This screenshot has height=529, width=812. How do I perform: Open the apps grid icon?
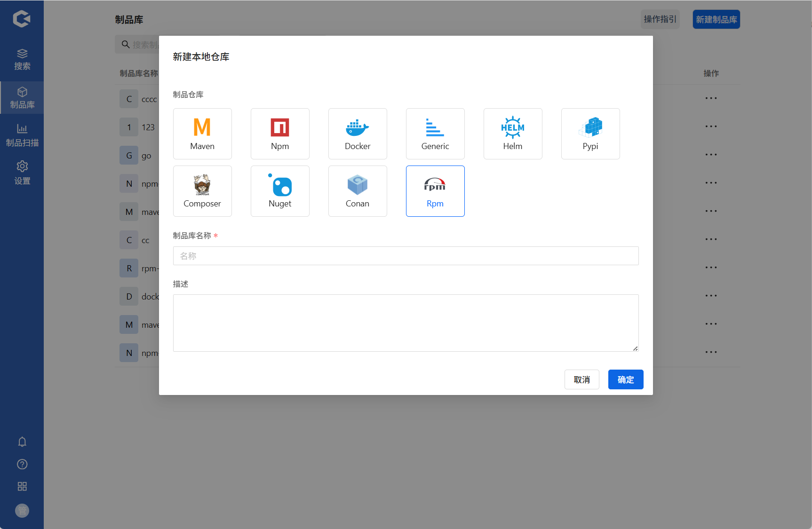click(22, 486)
